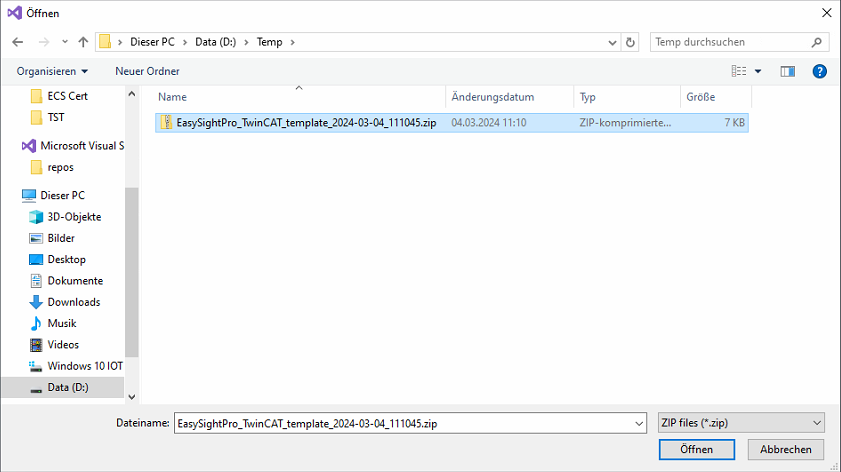Click the help question mark icon
The width and height of the screenshot is (841, 472).
click(819, 71)
